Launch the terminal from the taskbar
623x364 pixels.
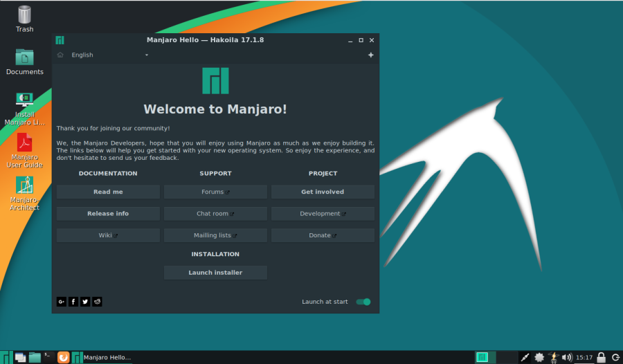coord(48,357)
